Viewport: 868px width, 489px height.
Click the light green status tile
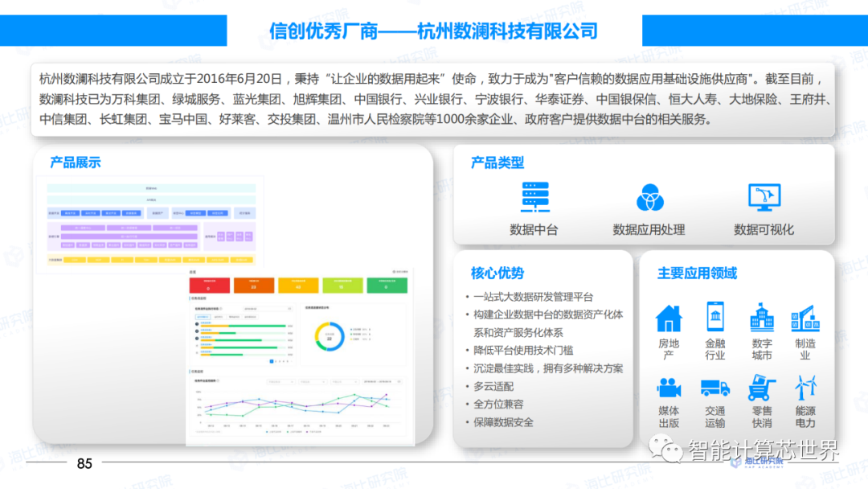pos(342,286)
